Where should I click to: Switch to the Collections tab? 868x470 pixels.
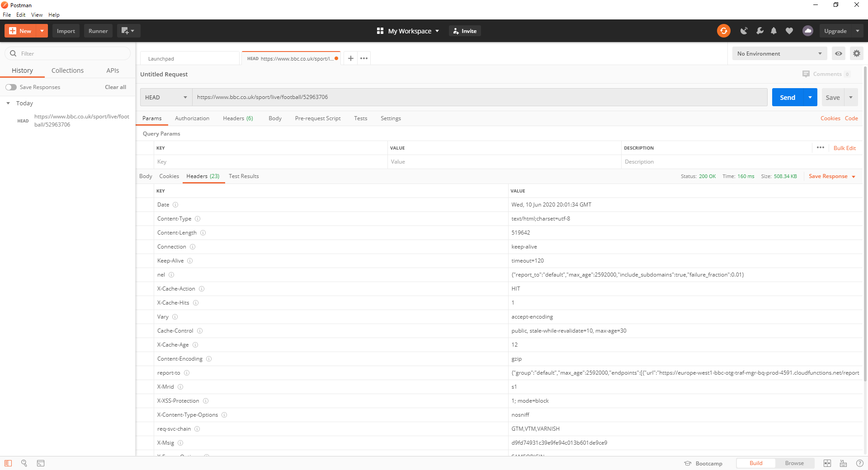[67, 70]
